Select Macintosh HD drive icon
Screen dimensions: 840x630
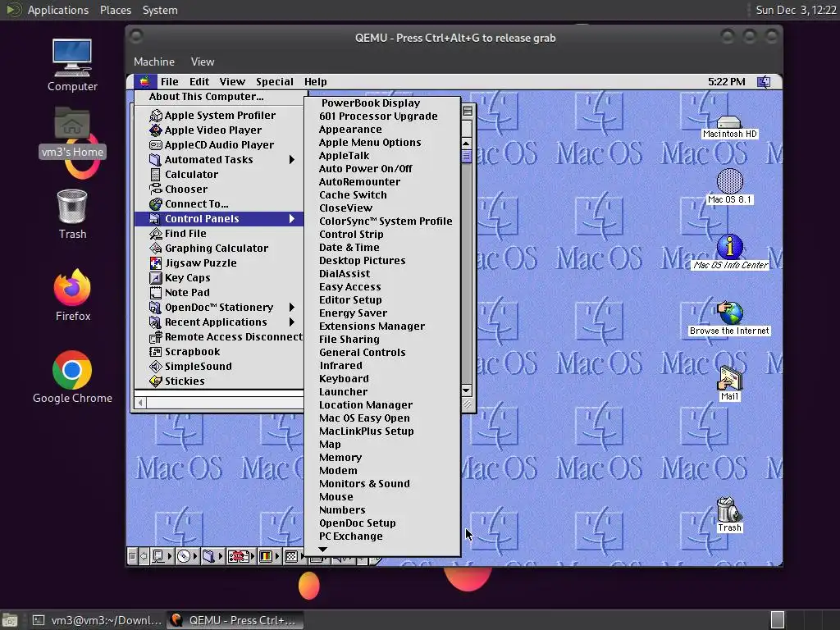coord(729,127)
